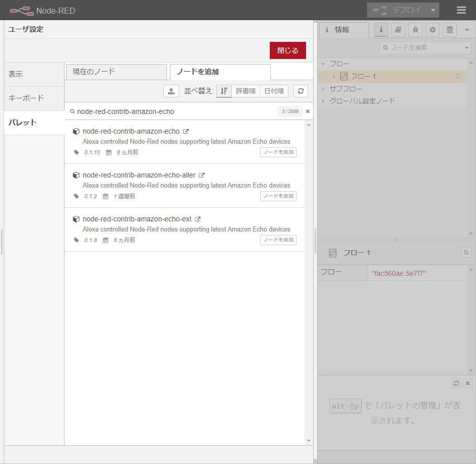Install node-red-contrib-amazon-echo via ノードを追加

click(x=278, y=152)
